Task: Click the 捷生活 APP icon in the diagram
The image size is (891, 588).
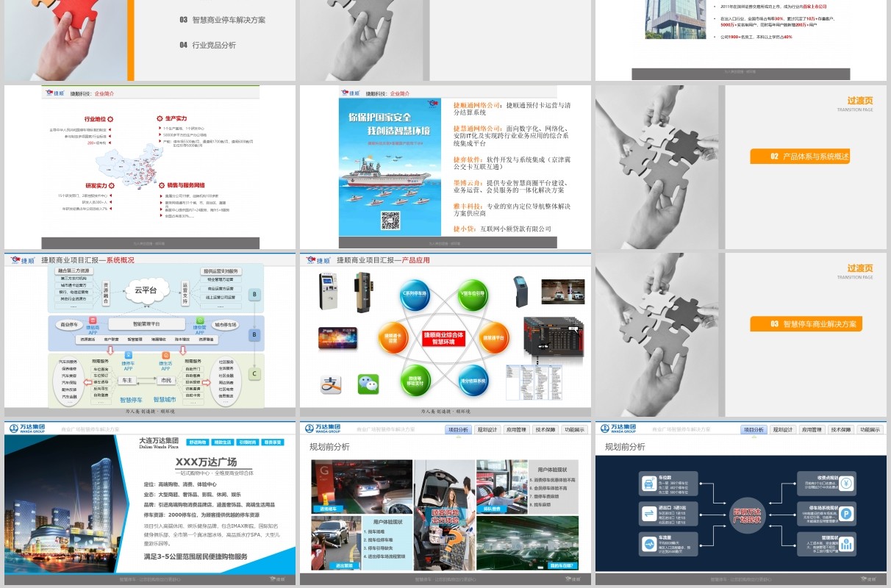Action: click(166, 356)
